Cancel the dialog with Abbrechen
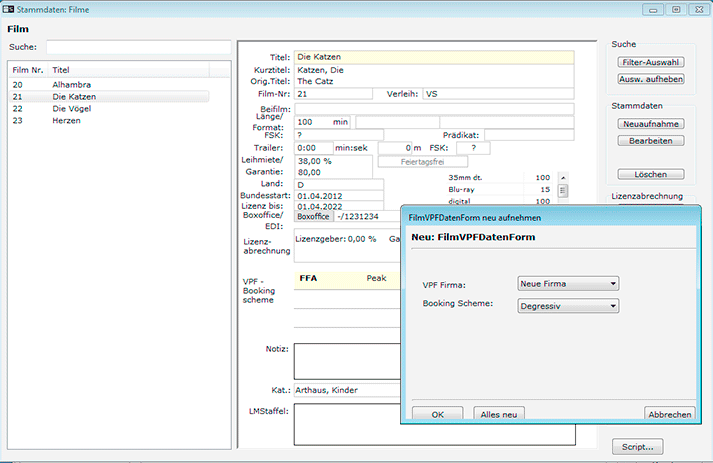Image resolution: width=713 pixels, height=463 pixels. click(x=668, y=414)
